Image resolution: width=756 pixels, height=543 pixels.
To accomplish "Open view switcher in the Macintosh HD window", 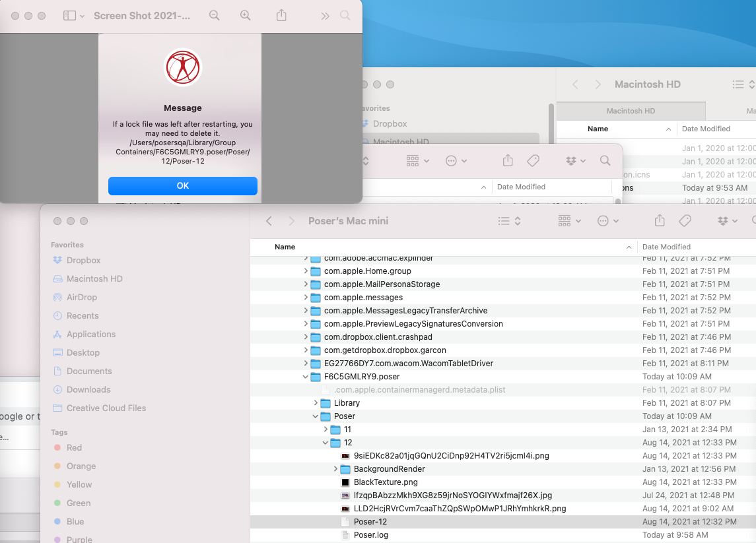I will tap(743, 84).
